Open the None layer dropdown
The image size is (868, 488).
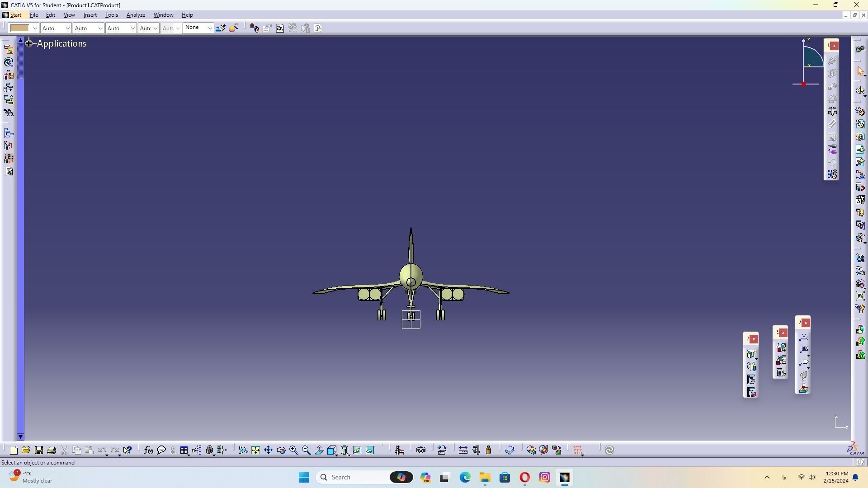198,28
